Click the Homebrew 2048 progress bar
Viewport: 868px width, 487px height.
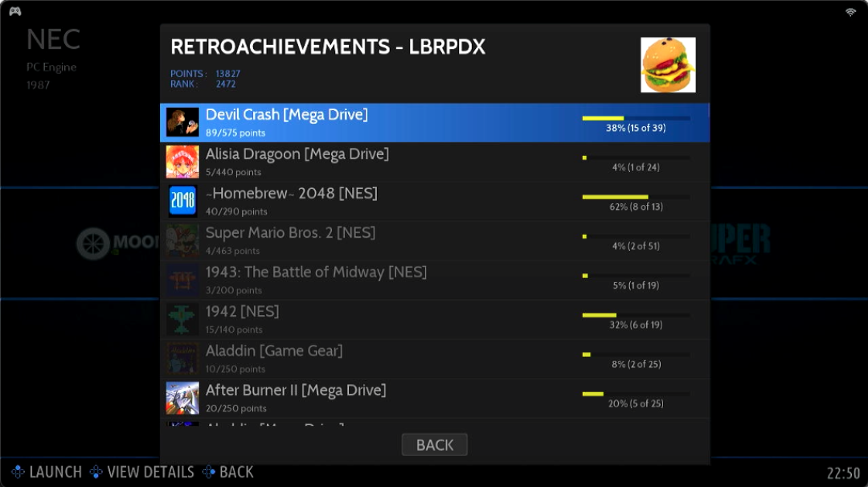(x=636, y=196)
